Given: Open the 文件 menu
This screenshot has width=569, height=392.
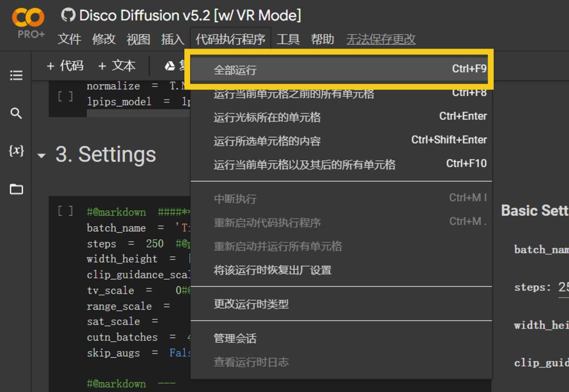Looking at the screenshot, I should coord(70,39).
